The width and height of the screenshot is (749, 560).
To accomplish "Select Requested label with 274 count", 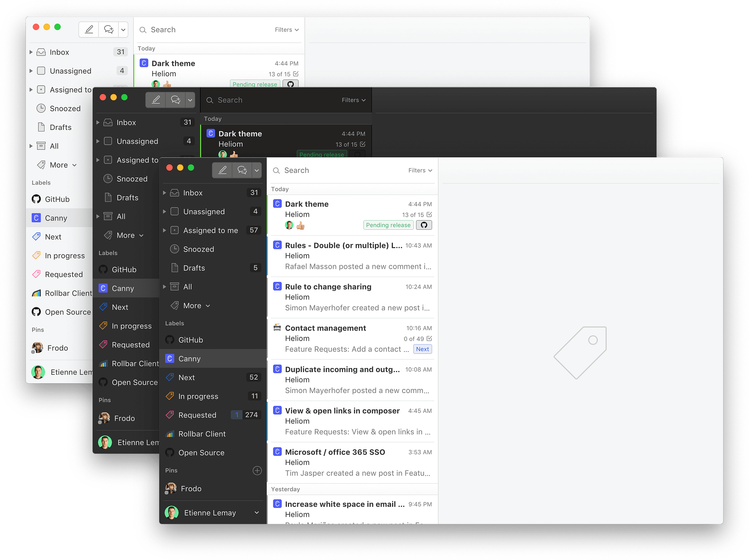I will pyautogui.click(x=197, y=415).
